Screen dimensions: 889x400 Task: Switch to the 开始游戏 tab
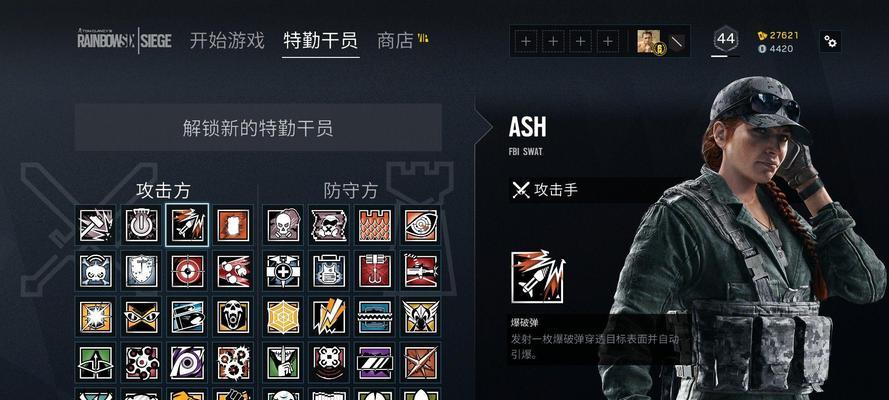pos(227,41)
